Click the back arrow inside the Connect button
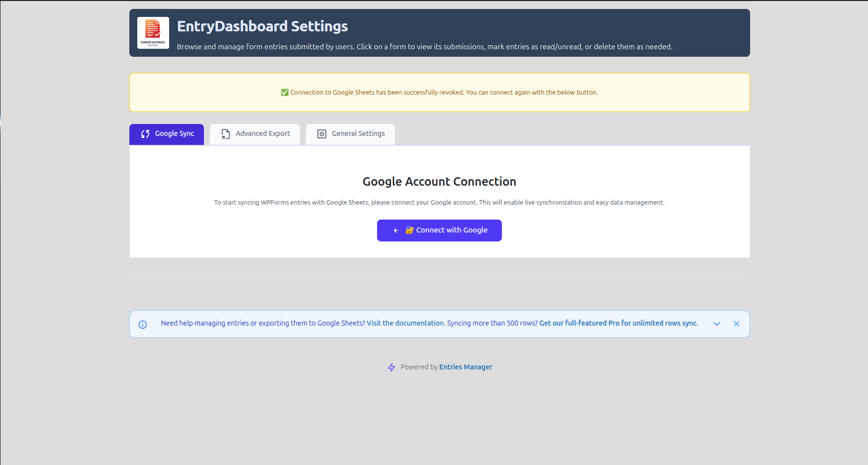Screen dimensions: 868x465 395,230
